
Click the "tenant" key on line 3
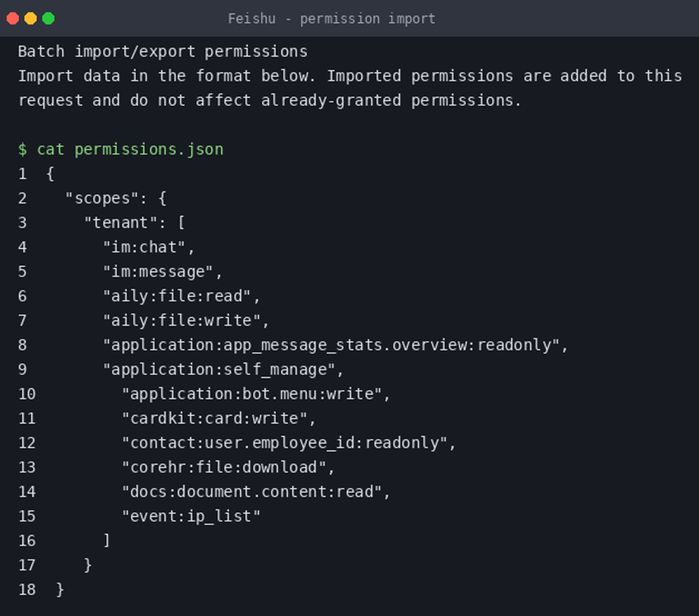pyautogui.click(x=121, y=223)
